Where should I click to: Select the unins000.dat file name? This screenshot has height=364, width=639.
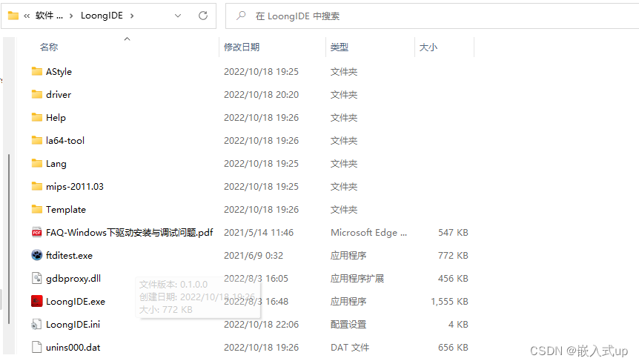[73, 348]
